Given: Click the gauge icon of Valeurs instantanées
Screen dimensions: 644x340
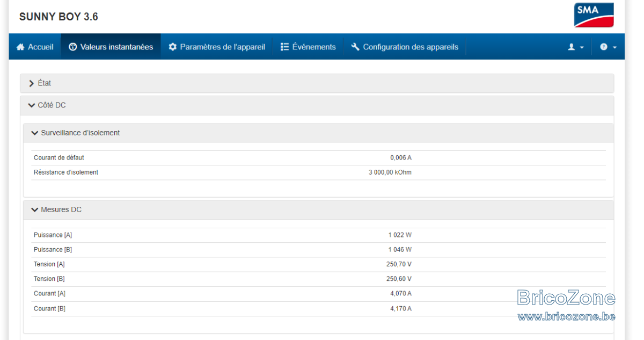Looking at the screenshot, I should pos(73,47).
